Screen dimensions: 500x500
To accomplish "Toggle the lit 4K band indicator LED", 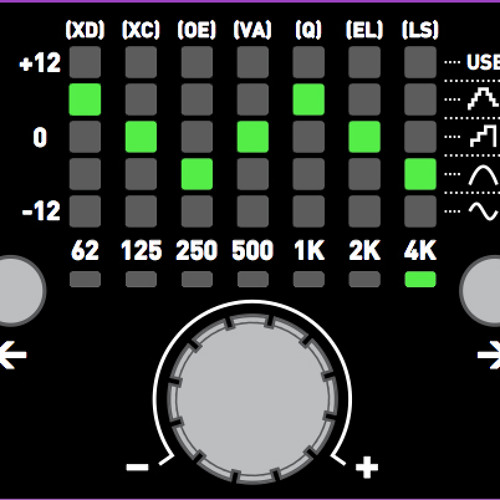I will point(420,279).
